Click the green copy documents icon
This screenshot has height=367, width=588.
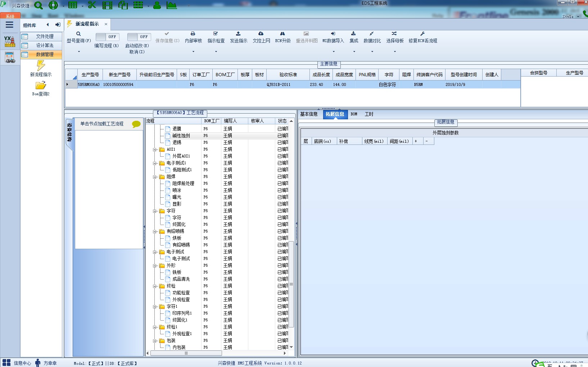pos(123,5)
